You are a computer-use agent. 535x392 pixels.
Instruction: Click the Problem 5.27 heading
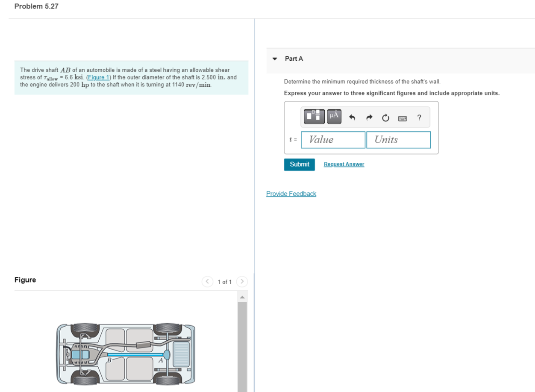[36, 6]
